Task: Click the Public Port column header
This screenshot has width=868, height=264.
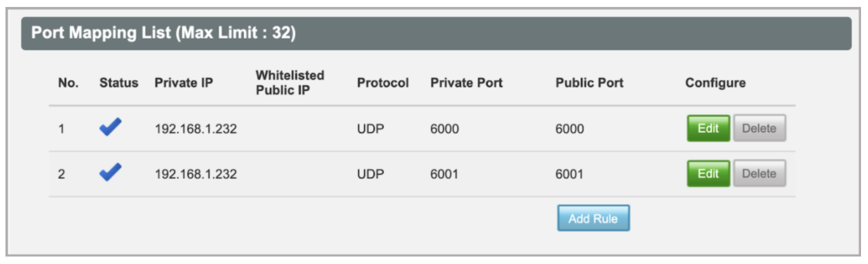Action: coord(589,83)
